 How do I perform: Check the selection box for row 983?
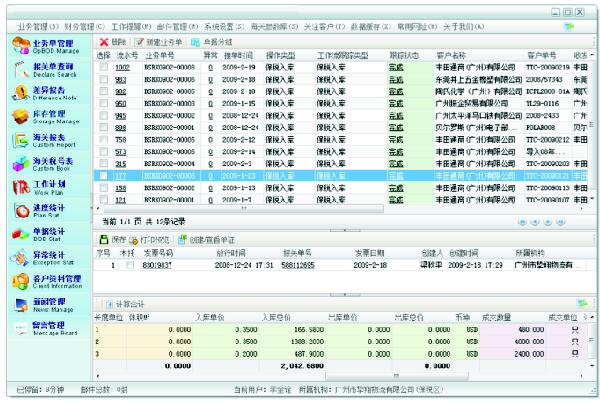coord(105,78)
